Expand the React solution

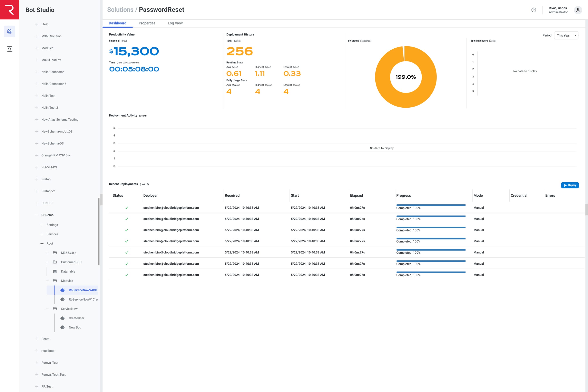(37, 339)
